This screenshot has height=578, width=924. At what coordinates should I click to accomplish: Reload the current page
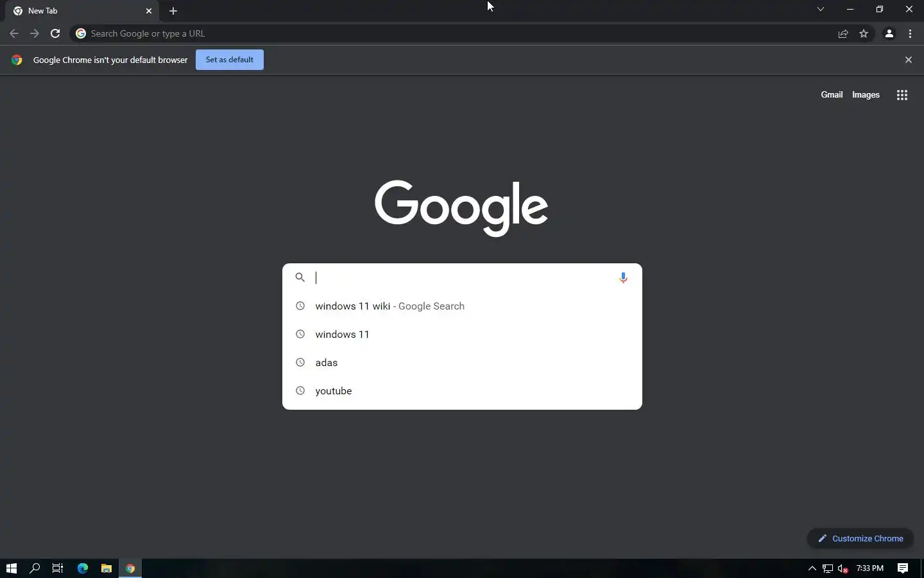55,33
